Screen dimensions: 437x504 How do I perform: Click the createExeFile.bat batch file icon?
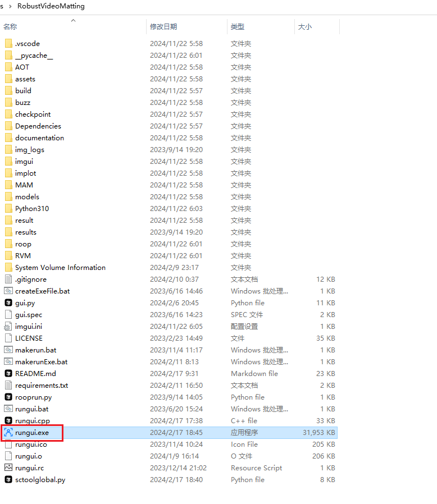point(8,291)
